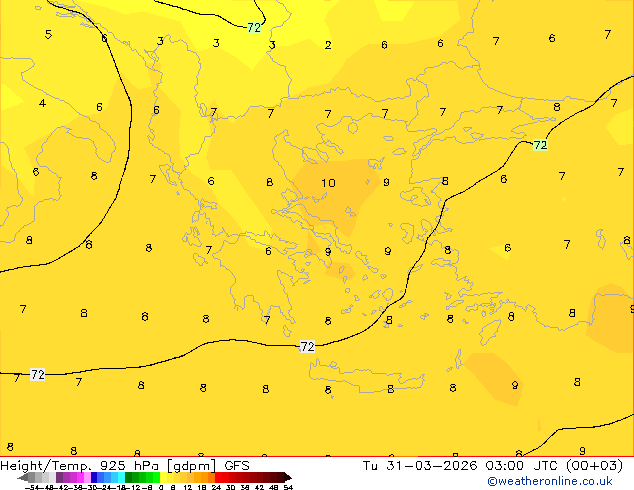
Task: Click the dark maroon right arrow end of the legend
Action: point(288,477)
